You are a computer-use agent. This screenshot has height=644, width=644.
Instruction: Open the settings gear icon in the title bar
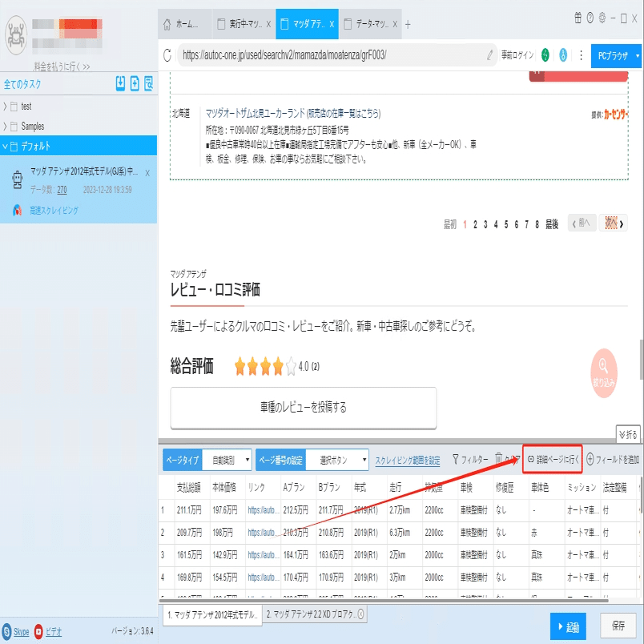coord(602,18)
